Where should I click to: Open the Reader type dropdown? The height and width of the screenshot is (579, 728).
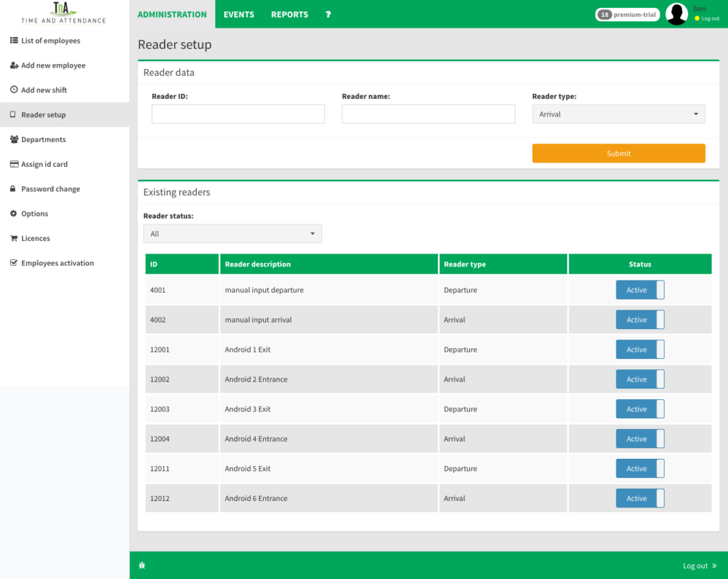point(619,114)
